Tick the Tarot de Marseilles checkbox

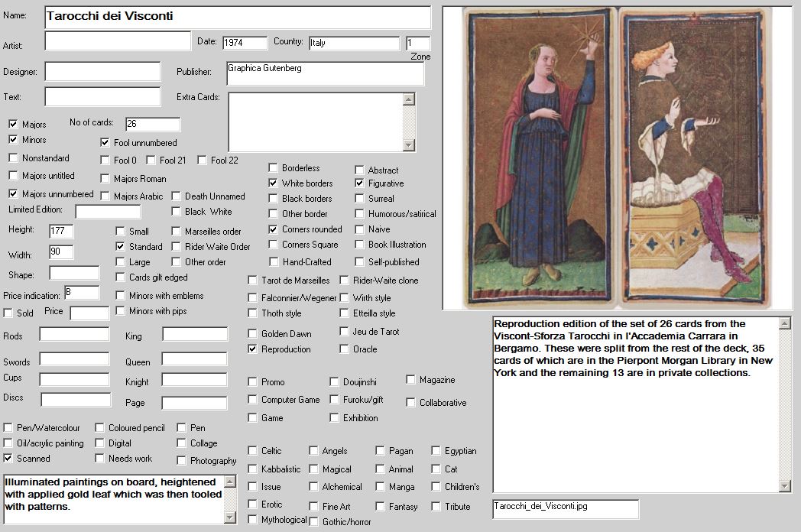(x=253, y=280)
